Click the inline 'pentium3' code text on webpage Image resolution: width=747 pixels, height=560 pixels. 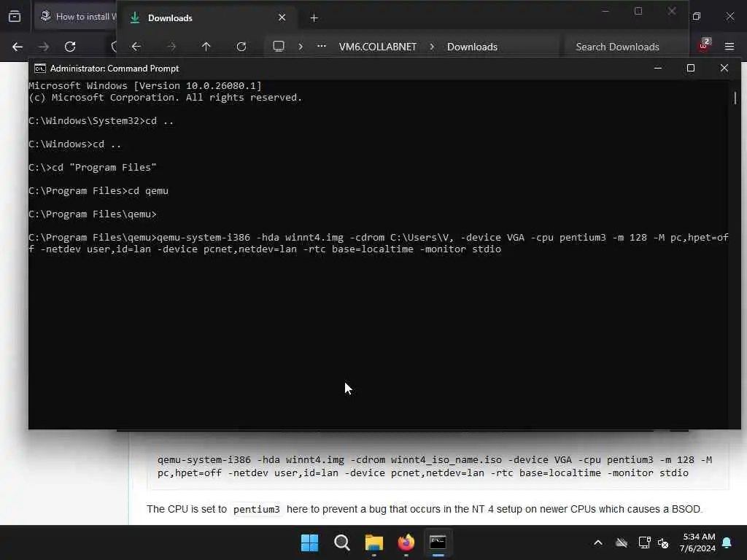257,510
